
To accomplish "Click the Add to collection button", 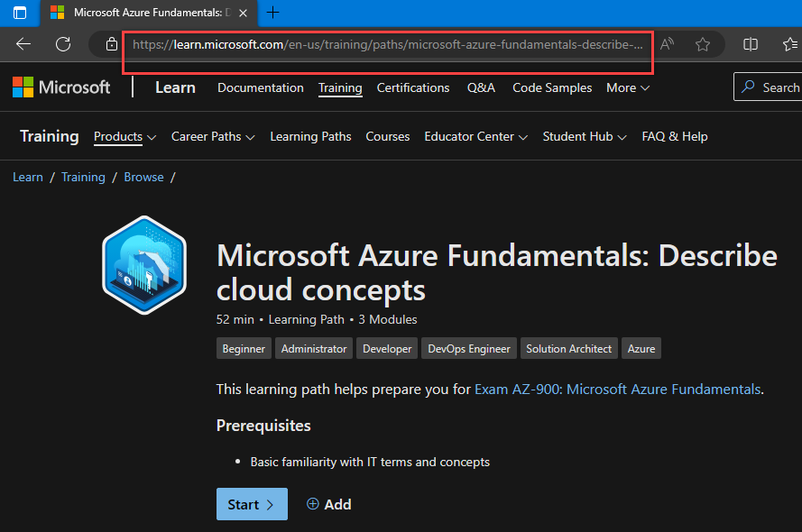I will coord(328,504).
